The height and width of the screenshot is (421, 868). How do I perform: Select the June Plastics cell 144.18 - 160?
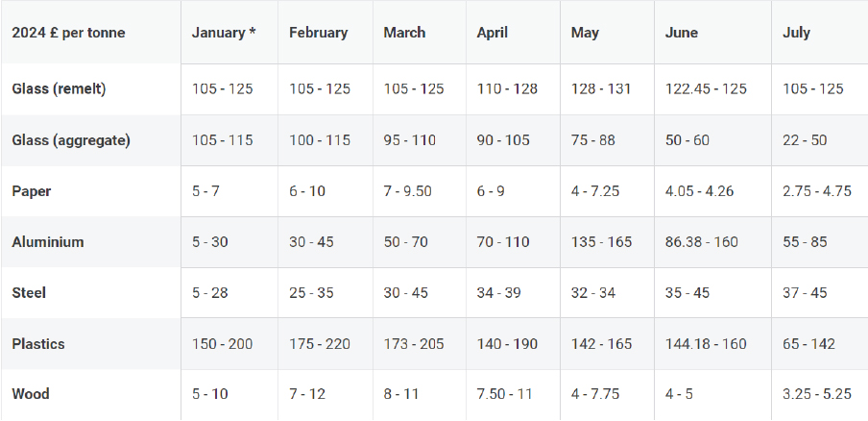[706, 344]
